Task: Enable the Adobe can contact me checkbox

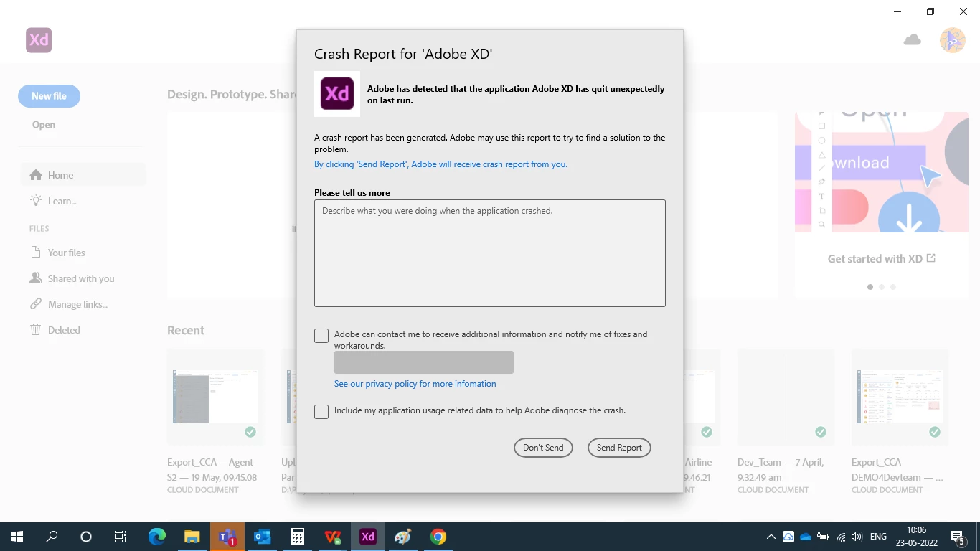Action: (321, 336)
